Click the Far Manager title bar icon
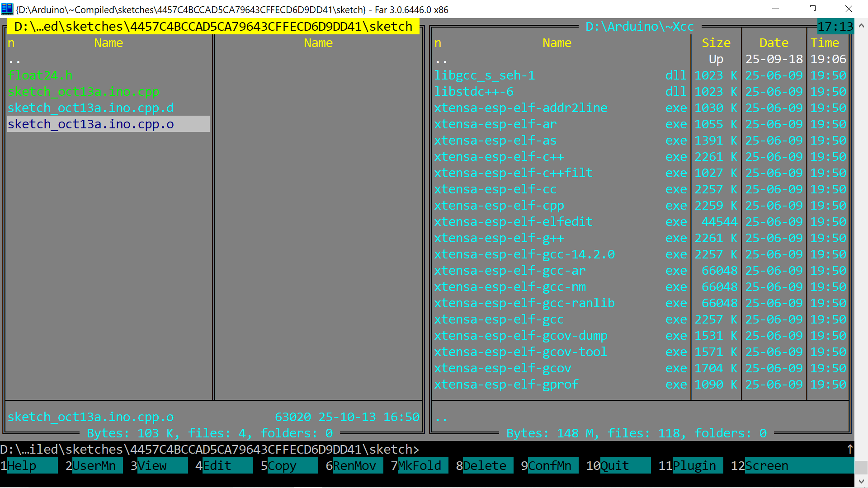868x488 pixels. pyautogui.click(x=7, y=9)
